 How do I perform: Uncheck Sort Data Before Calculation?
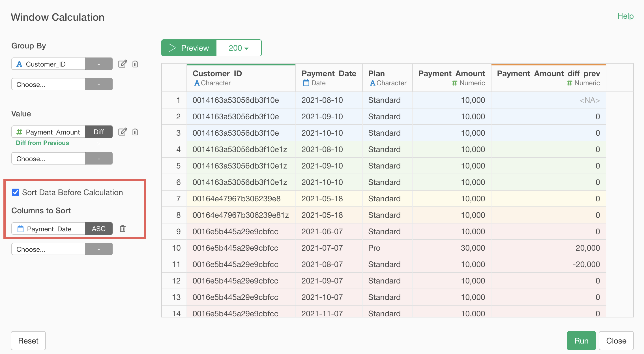point(16,192)
